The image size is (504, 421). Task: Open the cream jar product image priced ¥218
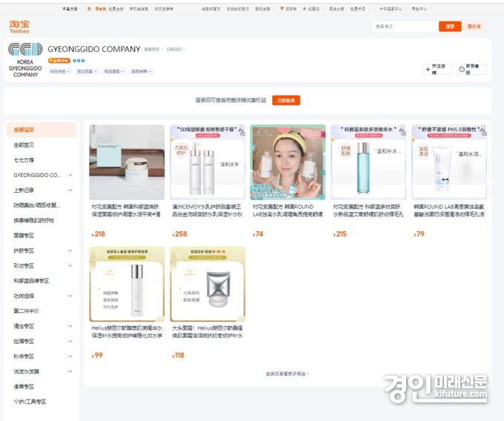click(127, 162)
